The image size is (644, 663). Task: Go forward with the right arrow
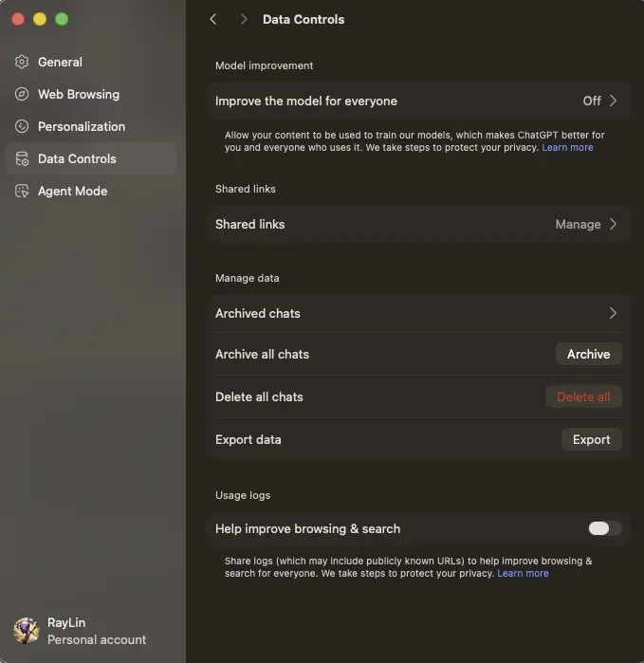[244, 19]
